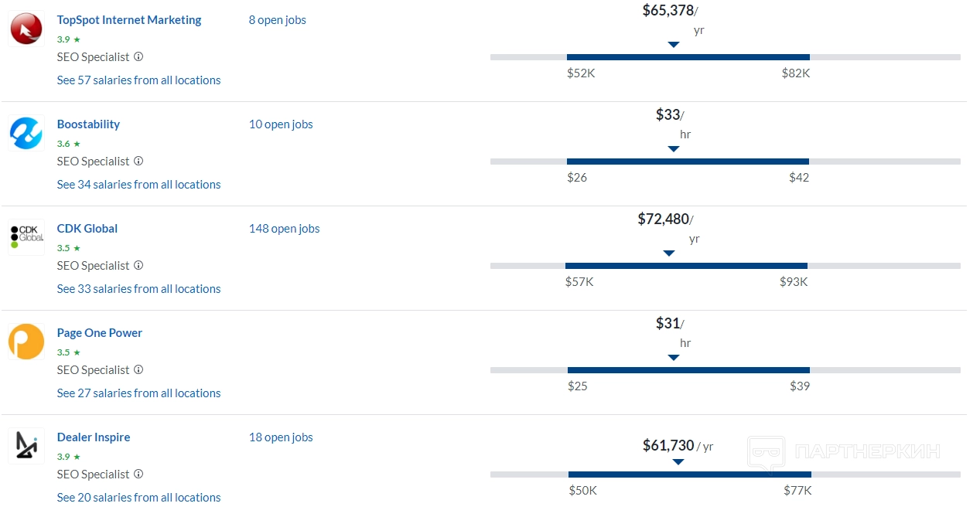Click the CDK Global logo
980x517 pixels.
click(x=26, y=237)
